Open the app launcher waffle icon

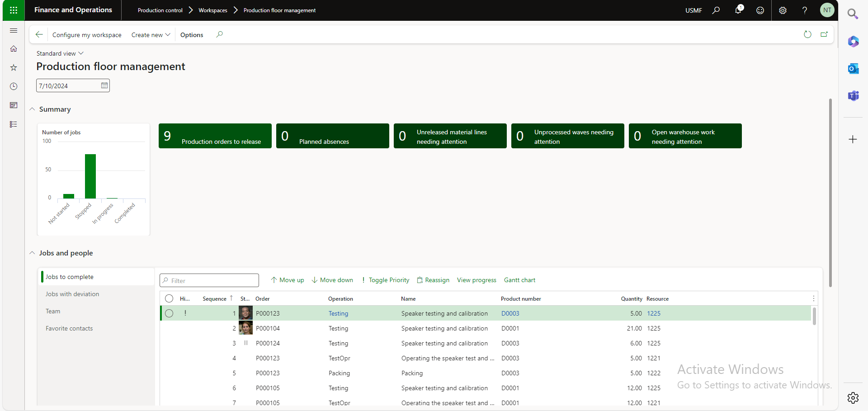coord(14,10)
